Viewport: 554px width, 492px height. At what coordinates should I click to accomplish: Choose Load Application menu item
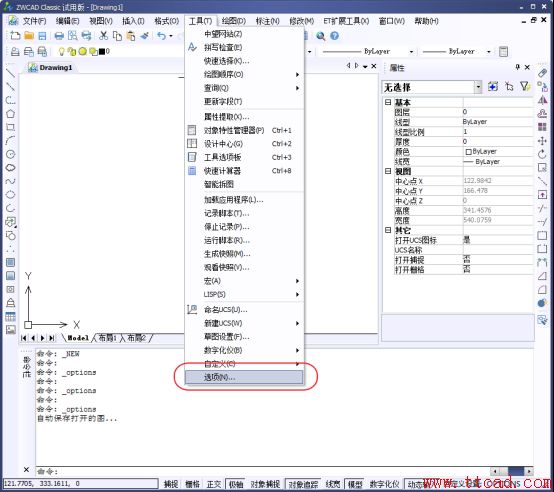(x=244, y=200)
